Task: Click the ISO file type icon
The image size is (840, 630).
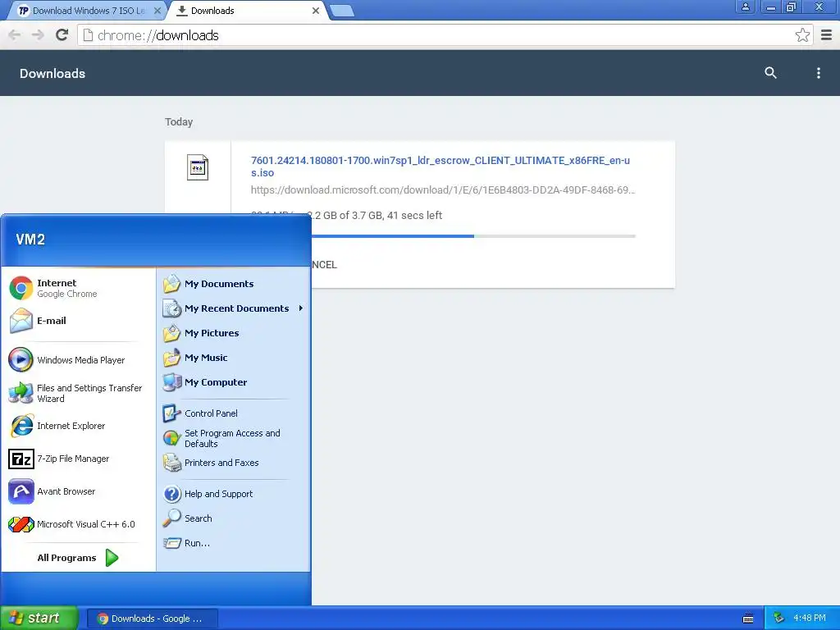Action: tap(197, 167)
